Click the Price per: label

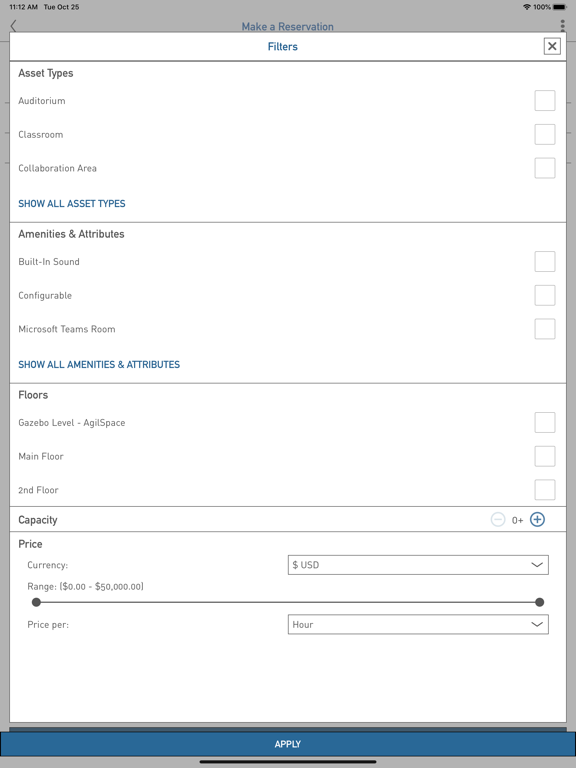48,624
